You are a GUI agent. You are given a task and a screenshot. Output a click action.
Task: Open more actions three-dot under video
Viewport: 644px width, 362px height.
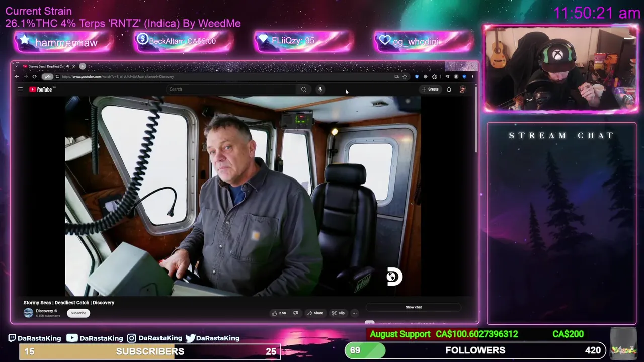tap(354, 313)
